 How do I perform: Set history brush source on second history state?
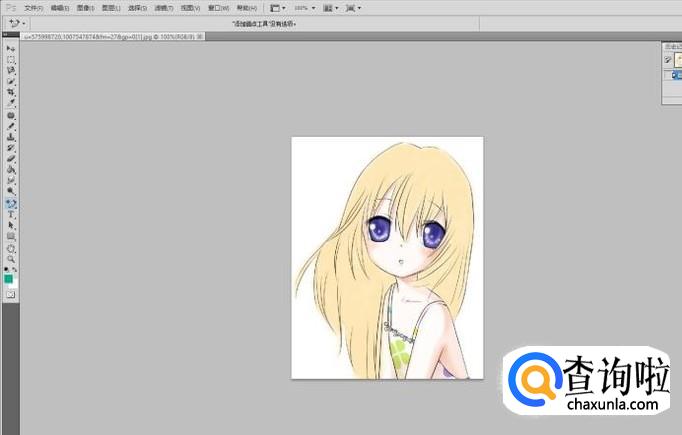[x=669, y=74]
